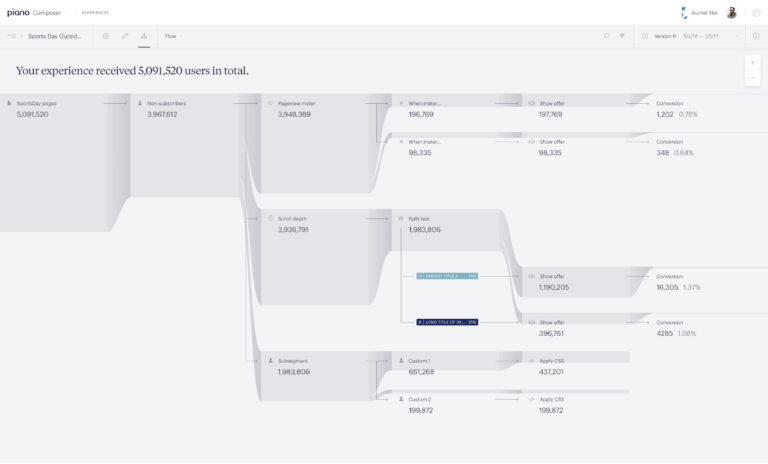
Task: Zoom out with the minus button
Action: click(753, 78)
